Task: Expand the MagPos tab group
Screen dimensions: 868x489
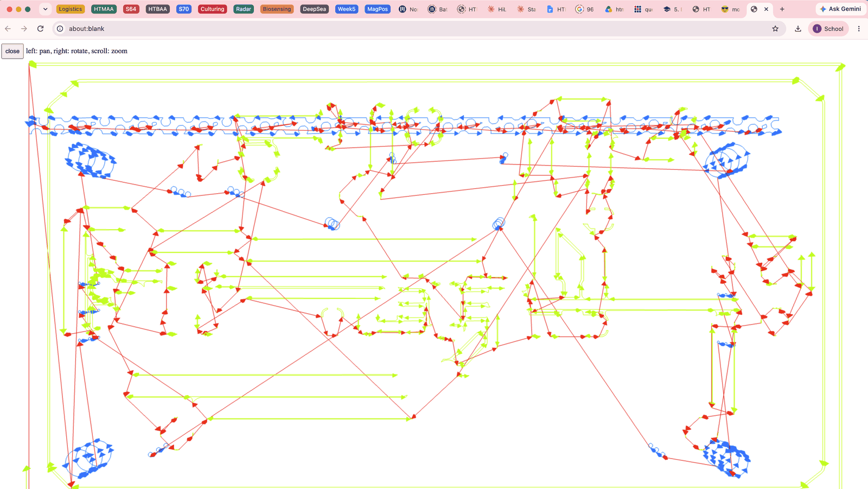Action: 378,9
